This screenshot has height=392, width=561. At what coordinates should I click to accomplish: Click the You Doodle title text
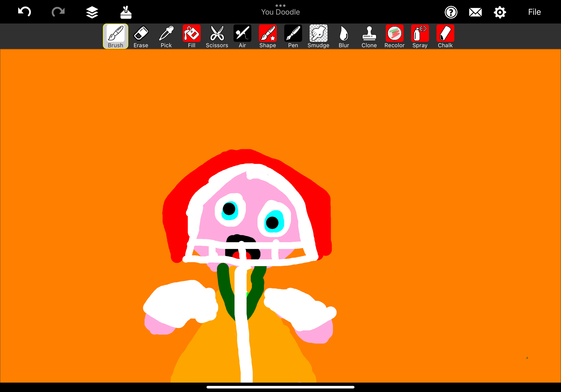click(x=280, y=12)
